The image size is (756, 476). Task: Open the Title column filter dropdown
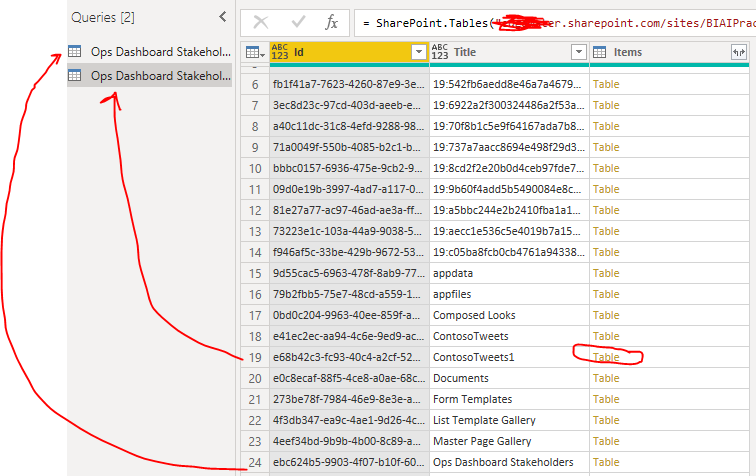[579, 52]
